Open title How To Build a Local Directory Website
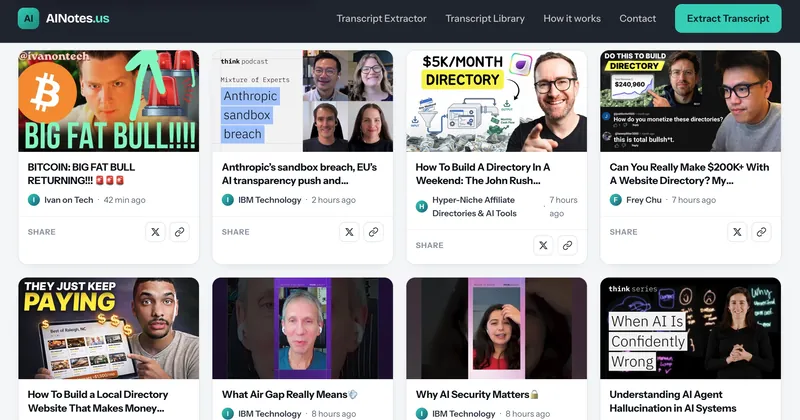The height and width of the screenshot is (420, 800). pyautogui.click(x=98, y=401)
